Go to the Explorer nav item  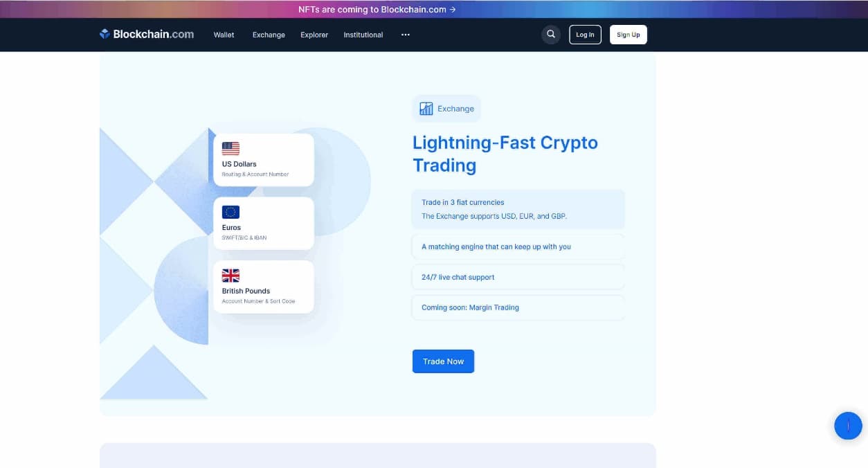coord(314,35)
